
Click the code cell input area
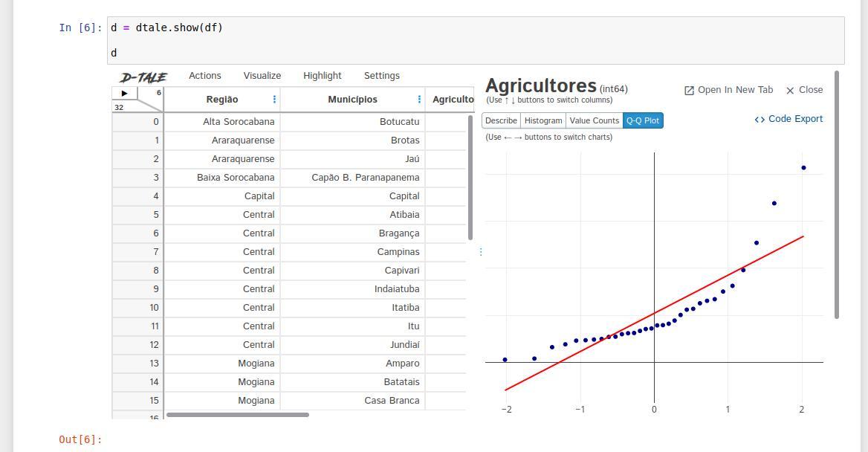pyautogui.click(x=476, y=40)
